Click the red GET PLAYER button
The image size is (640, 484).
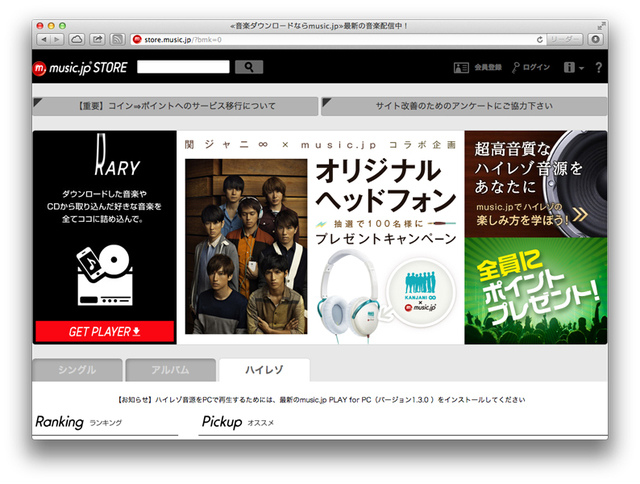pos(104,331)
